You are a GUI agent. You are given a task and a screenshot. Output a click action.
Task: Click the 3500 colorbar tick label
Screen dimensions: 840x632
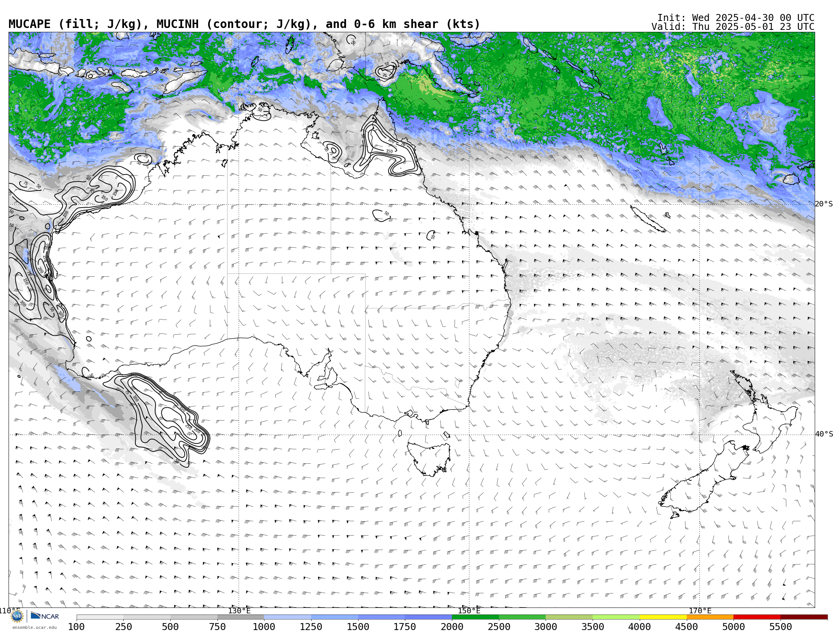pos(593,627)
